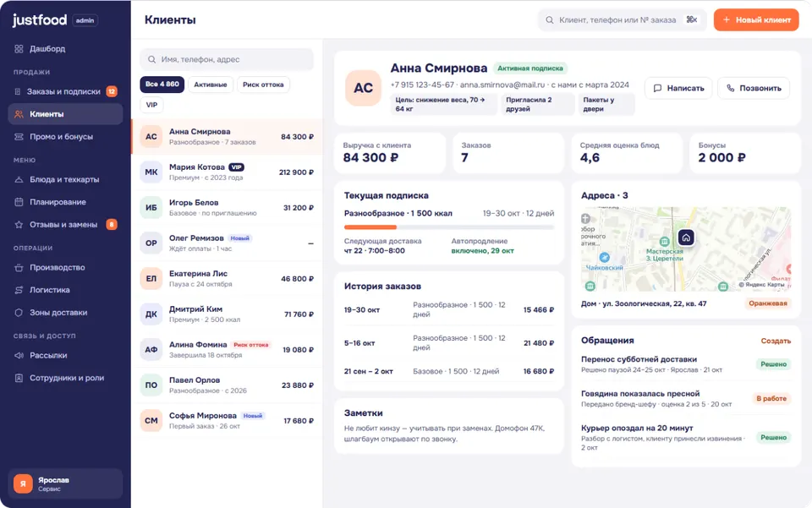Click the В работе status badge
This screenshot has height=508, width=812.
tap(771, 398)
